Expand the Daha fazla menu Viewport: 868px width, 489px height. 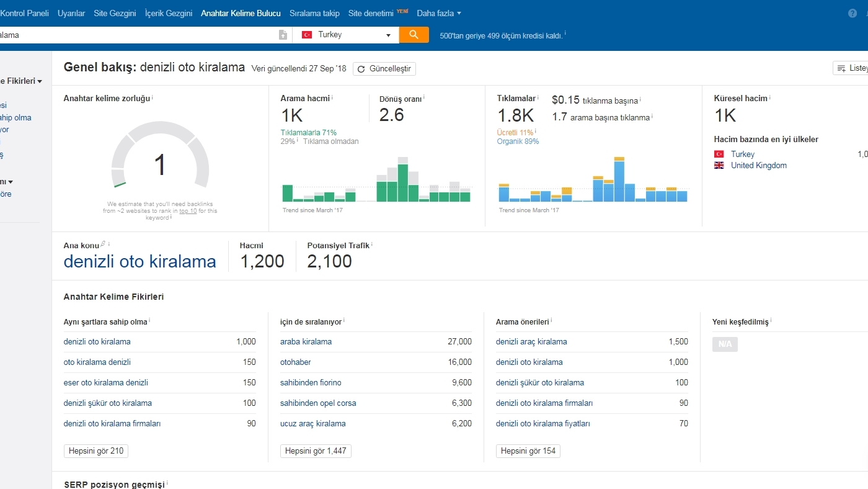(x=439, y=13)
